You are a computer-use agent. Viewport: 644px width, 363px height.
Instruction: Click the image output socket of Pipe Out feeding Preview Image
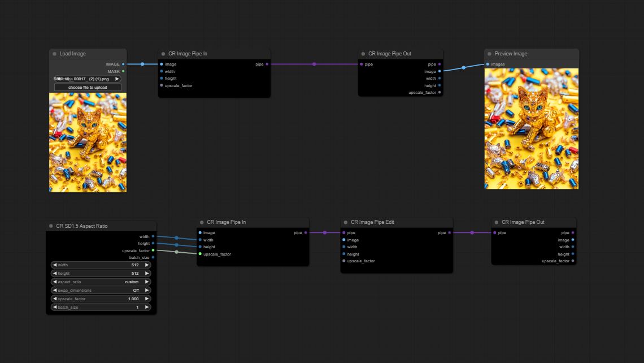click(x=440, y=72)
